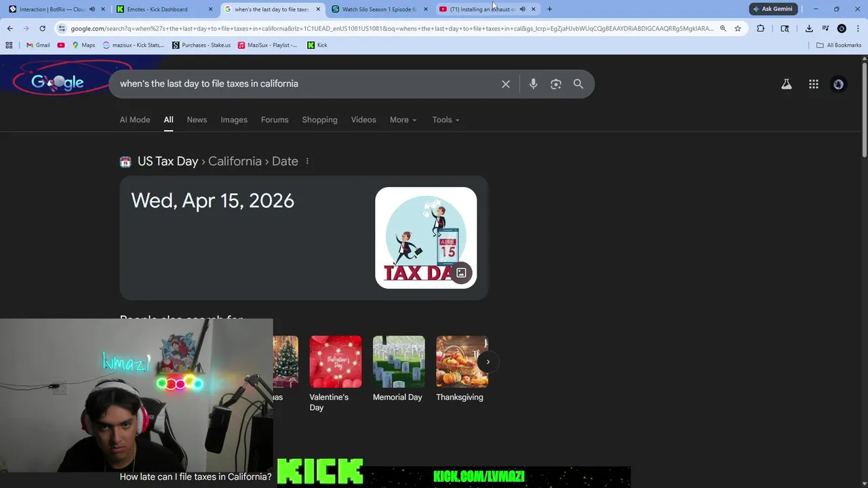The width and height of the screenshot is (868, 488).
Task: Open the page zoom magnifier icon
Action: pyautogui.click(x=723, y=28)
